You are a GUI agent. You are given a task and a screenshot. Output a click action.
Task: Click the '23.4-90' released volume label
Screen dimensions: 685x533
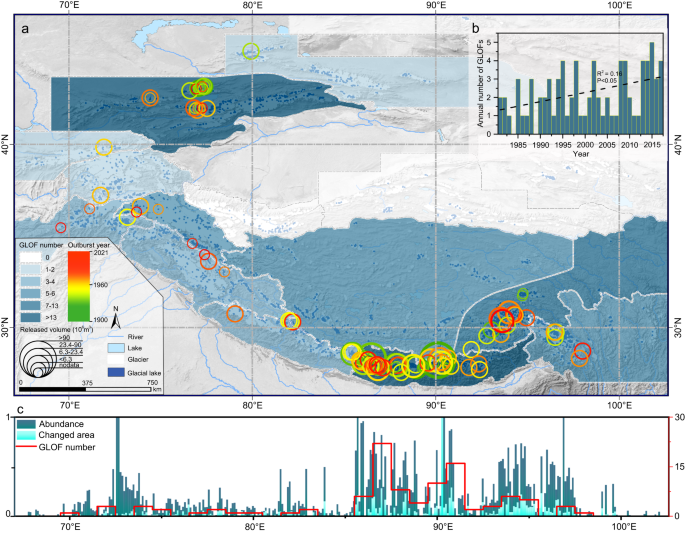pyautogui.click(x=70, y=345)
